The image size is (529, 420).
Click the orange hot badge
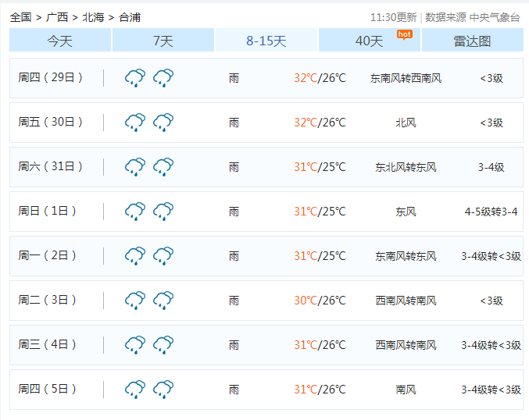point(404,34)
